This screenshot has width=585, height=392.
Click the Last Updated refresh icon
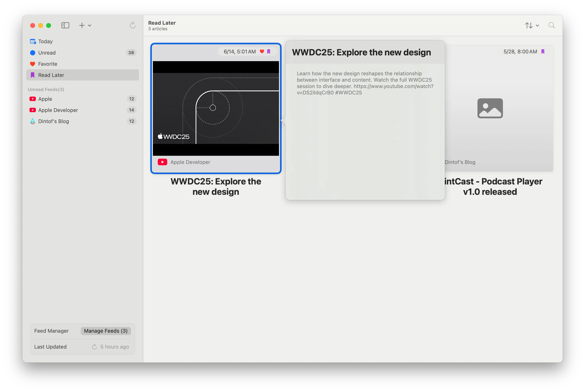point(94,347)
